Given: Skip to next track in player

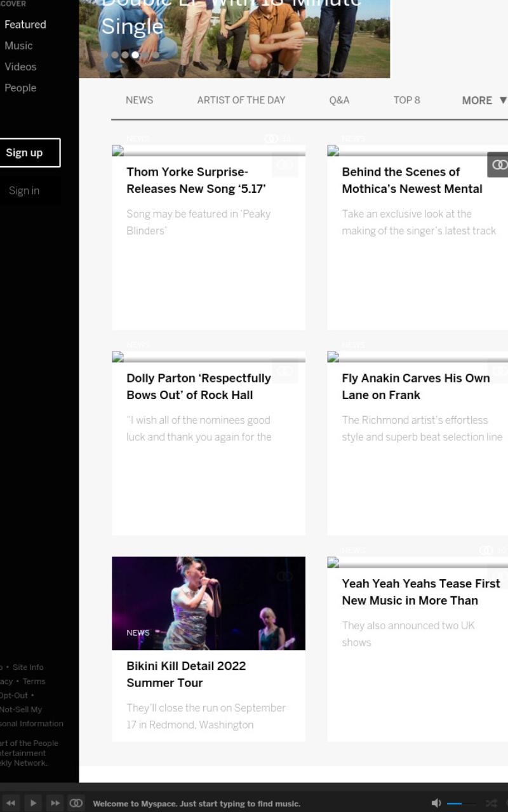Looking at the screenshot, I should 55,803.
